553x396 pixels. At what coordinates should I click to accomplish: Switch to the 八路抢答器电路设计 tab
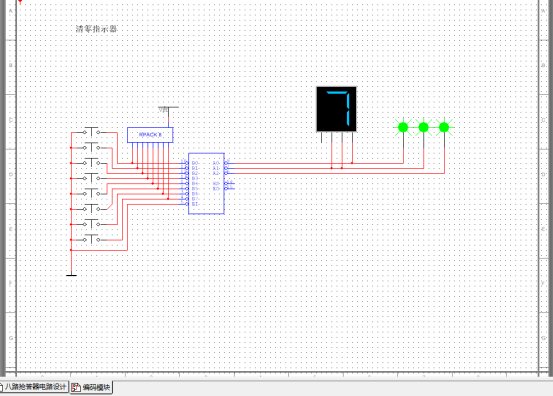(34, 387)
